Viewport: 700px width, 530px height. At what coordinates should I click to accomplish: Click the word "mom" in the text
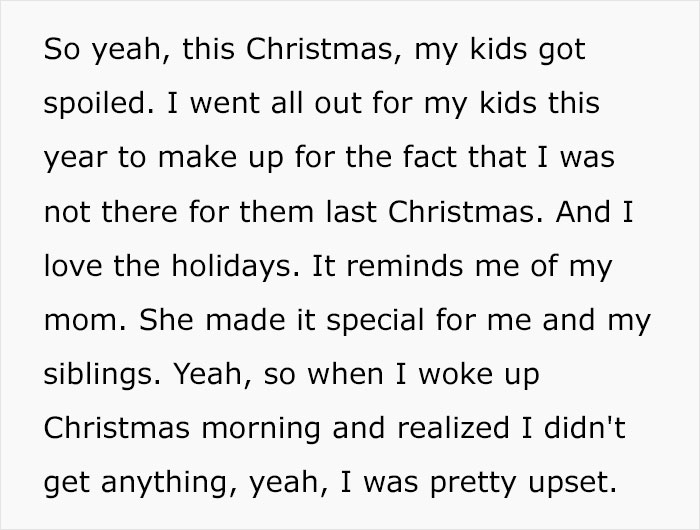coord(72,320)
